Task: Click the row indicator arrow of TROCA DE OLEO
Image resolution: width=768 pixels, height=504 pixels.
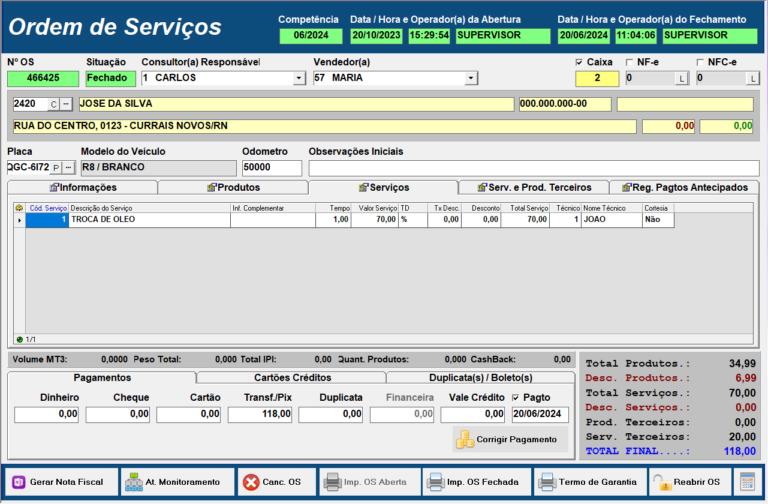Action: coord(20,220)
